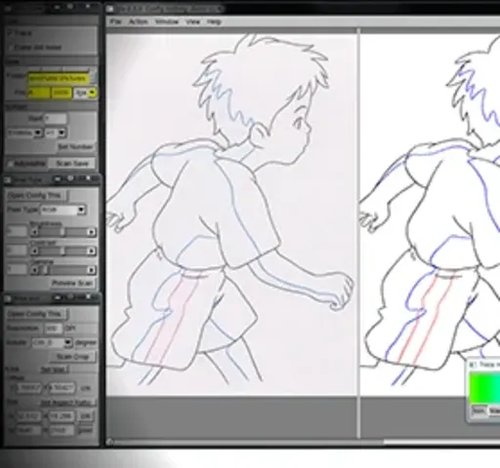Viewport: 500px width, 468px height.
Task: Click the Start number field
Action: [55, 118]
